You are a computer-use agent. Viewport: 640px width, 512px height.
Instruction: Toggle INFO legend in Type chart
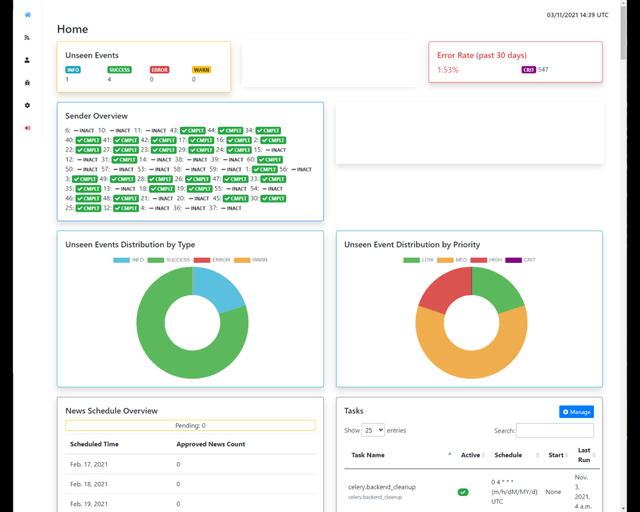click(131, 260)
